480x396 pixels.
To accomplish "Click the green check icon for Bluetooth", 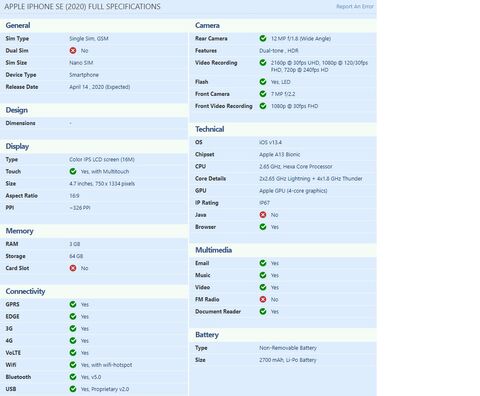I will [x=73, y=377].
